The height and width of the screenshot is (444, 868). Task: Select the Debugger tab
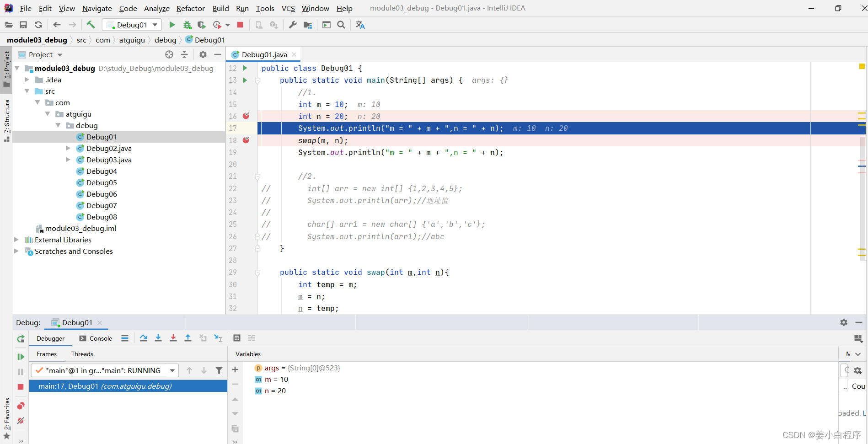50,338
